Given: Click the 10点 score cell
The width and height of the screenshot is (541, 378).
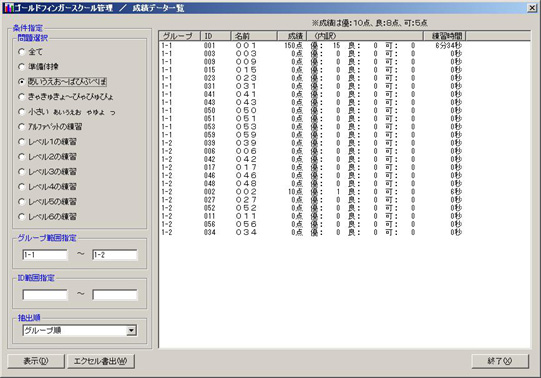Looking at the screenshot, I should point(296,192).
